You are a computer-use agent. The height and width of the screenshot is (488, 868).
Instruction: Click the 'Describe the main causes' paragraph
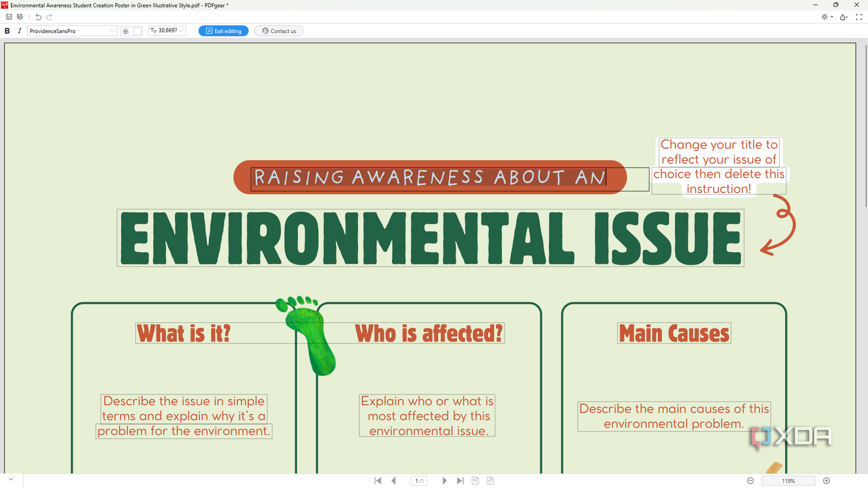[x=674, y=416]
